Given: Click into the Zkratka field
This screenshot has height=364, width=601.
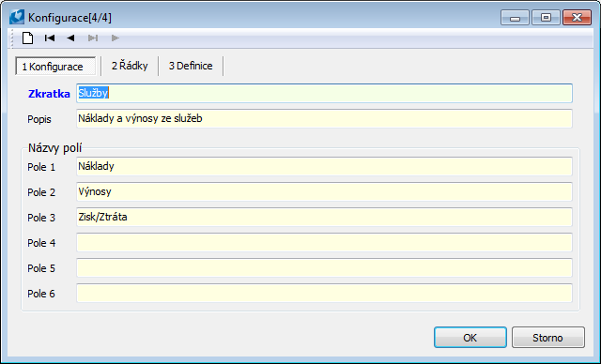Looking at the screenshot, I should click(324, 93).
